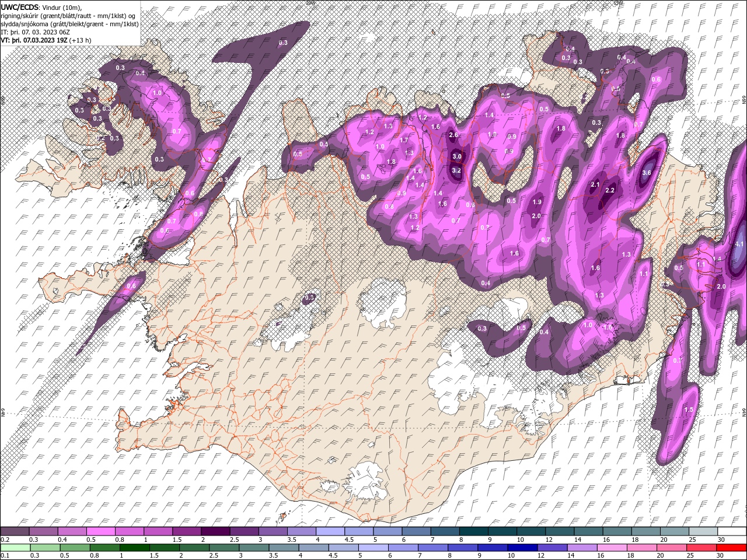Image resolution: width=747 pixels, height=560 pixels.
Task: Click the 'slydda/snjókoma (grátt/bleikt/grænt' description line
Action: [x=69, y=24]
